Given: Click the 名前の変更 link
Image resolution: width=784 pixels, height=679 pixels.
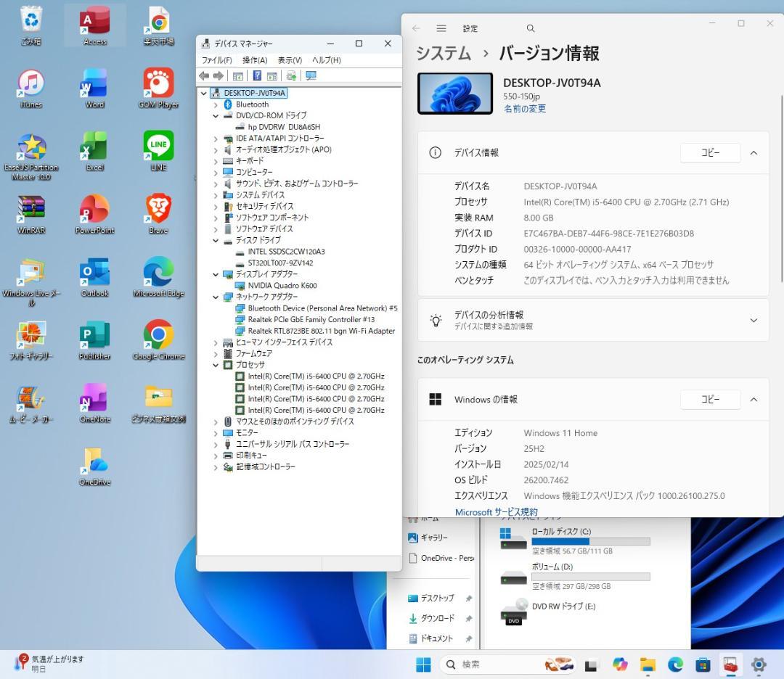Looking at the screenshot, I should click(x=524, y=108).
